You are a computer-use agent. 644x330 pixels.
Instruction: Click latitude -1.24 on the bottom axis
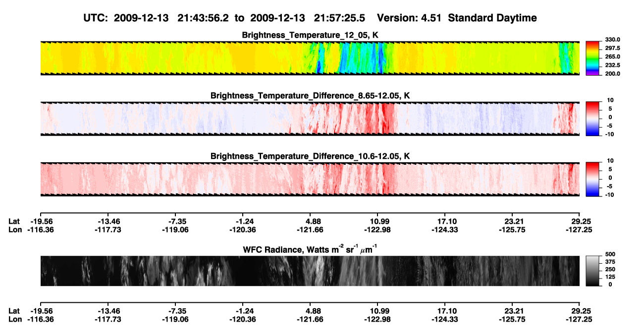pyautogui.click(x=242, y=311)
